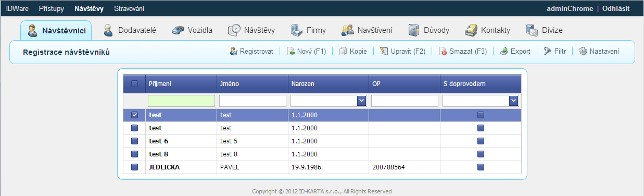
Task: Check the second test row checkbox
Action: tap(134, 128)
